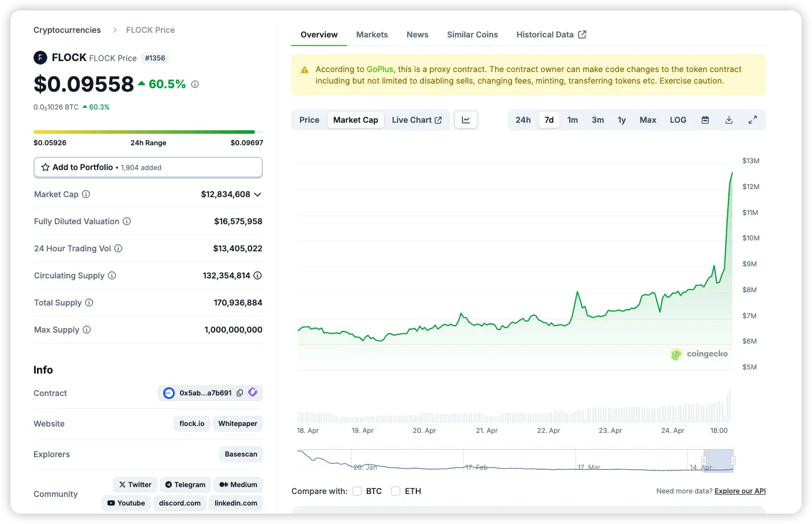Download chart data icon

coord(729,120)
